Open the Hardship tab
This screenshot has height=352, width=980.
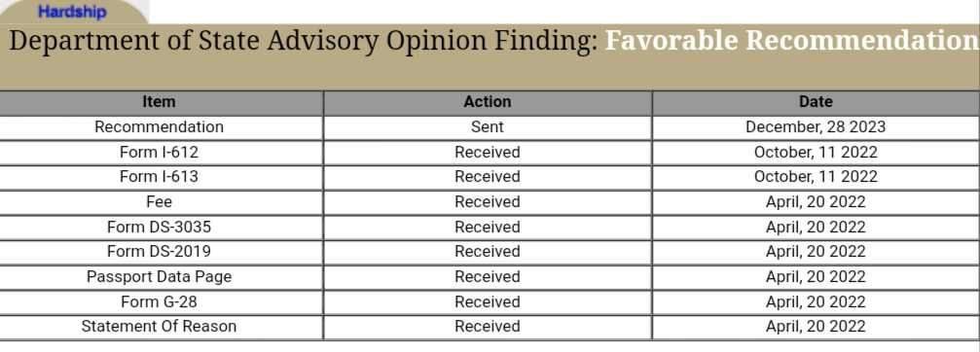click(x=72, y=12)
